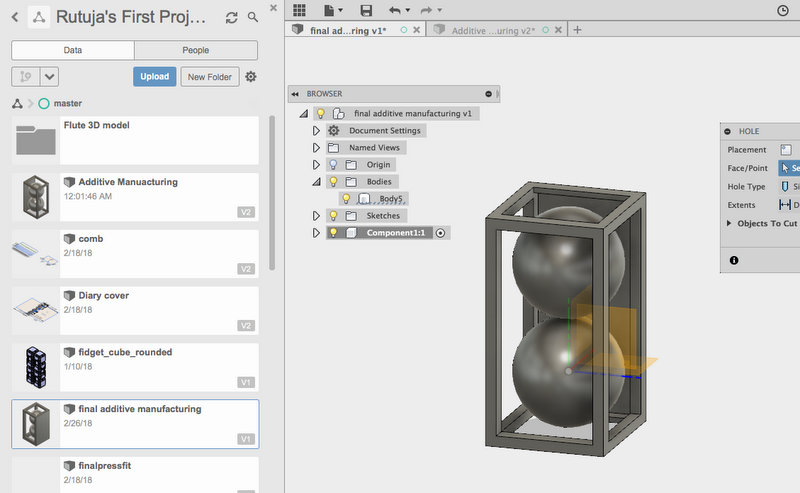800x493 pixels.
Task: Open V2 version badge of comb
Action: pyautogui.click(x=246, y=268)
